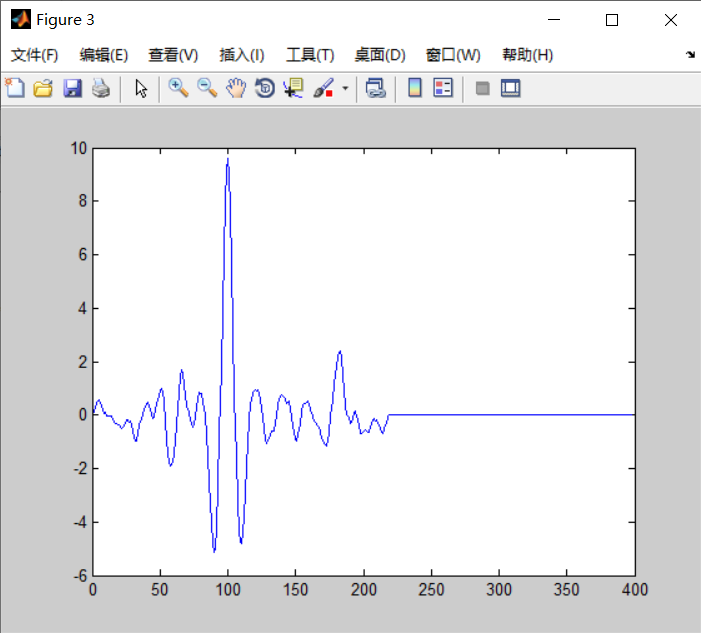Viewport: 701px width, 633px height.
Task: Click the y-axis label 4
Action: click(83, 308)
